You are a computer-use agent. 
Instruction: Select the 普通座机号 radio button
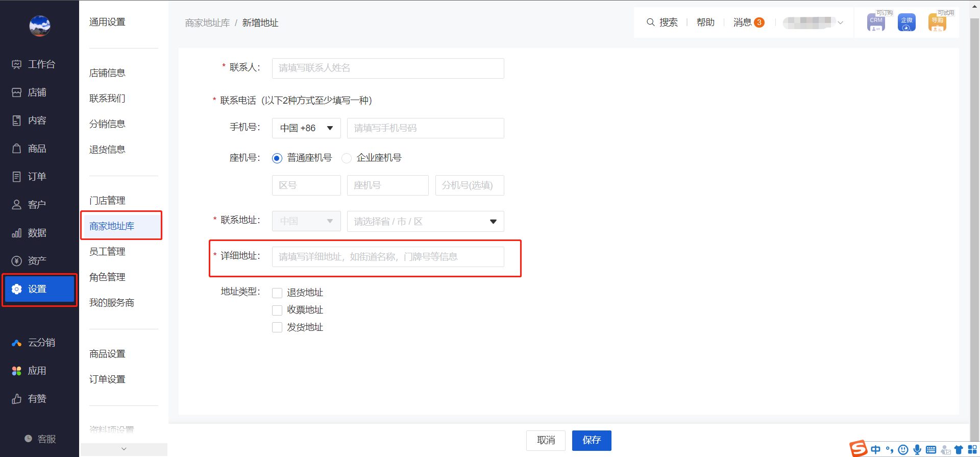click(277, 158)
